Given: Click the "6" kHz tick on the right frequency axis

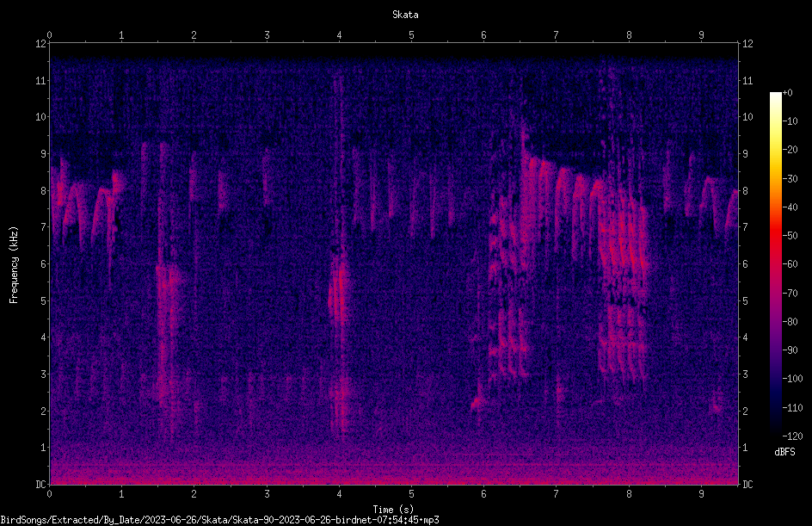Looking at the screenshot, I should point(745,263).
